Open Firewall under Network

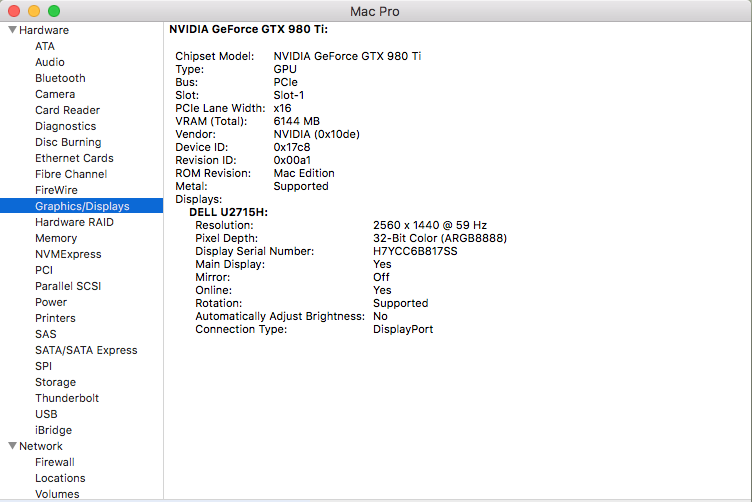coord(55,462)
